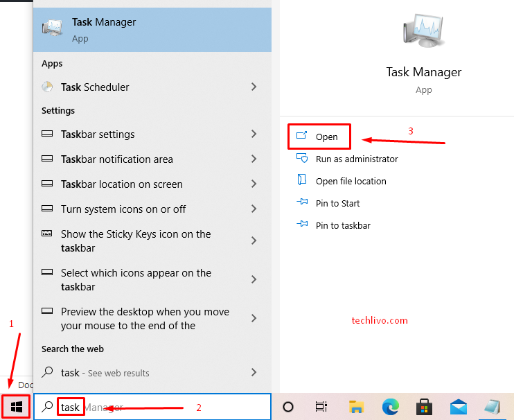Open the Notepad icon on taskbar
This screenshot has width=514, height=420.
[493, 407]
